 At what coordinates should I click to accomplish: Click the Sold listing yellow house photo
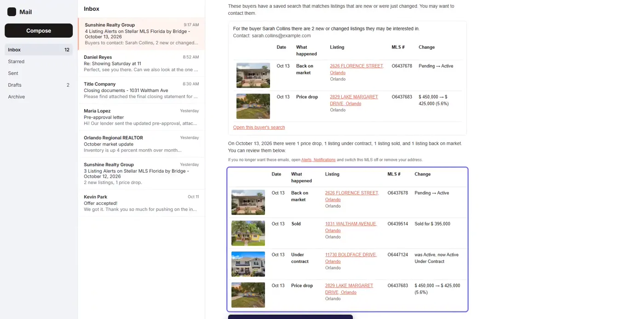pos(248,233)
